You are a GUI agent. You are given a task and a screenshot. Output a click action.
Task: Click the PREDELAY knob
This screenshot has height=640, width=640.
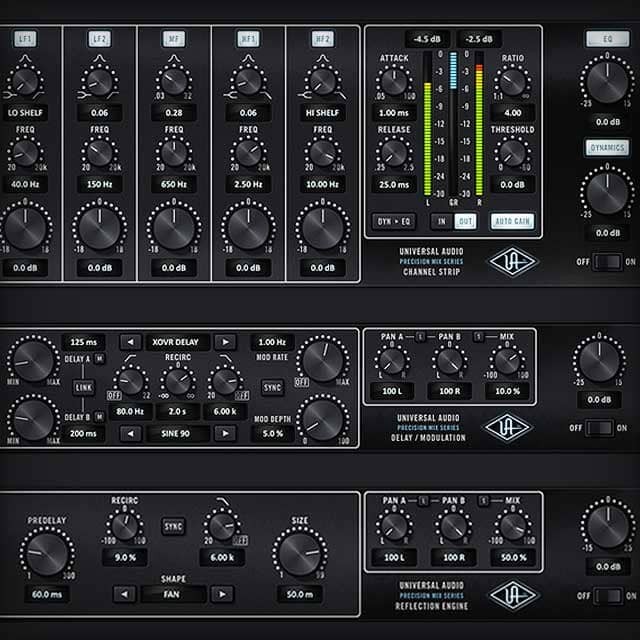point(47,554)
